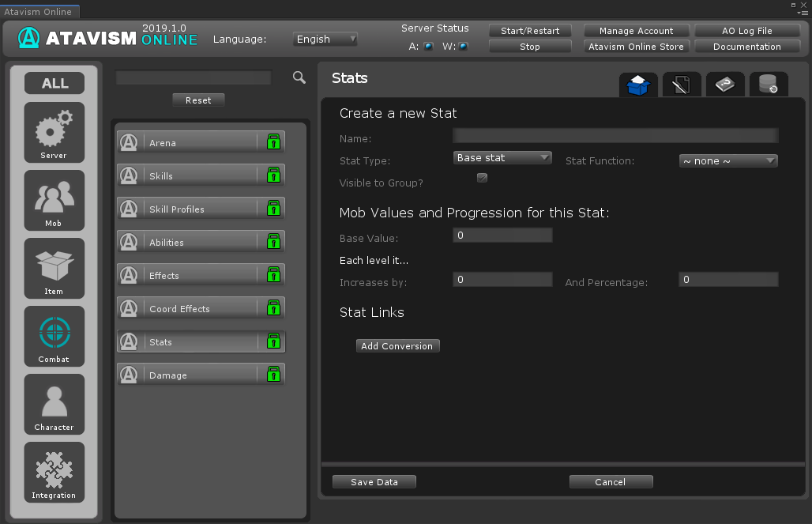Open the Language dropdown
The image size is (812, 524).
coord(325,39)
